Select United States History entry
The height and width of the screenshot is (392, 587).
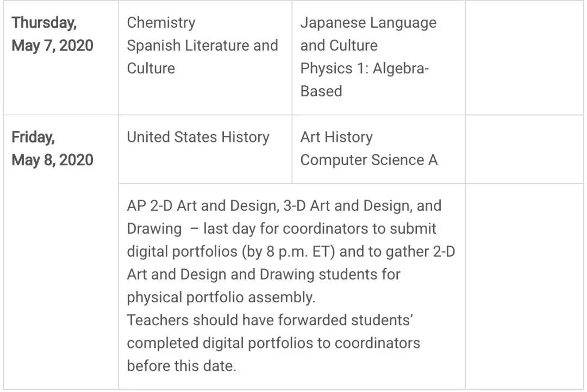tap(198, 137)
